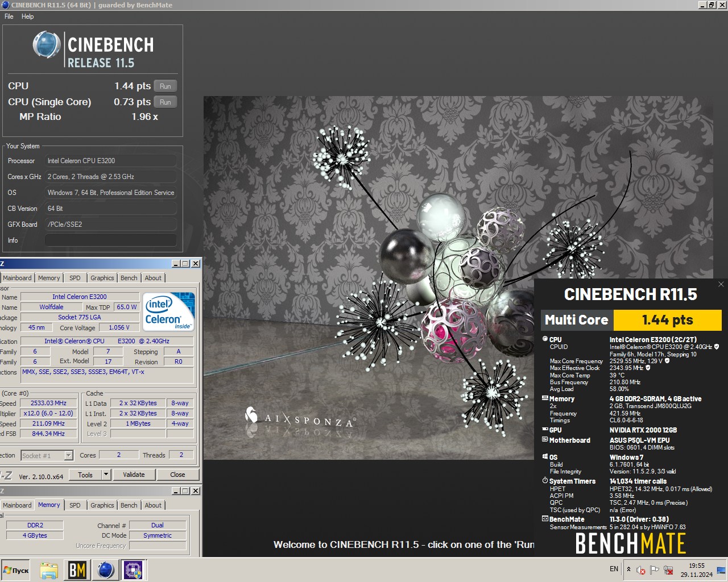Open Graphics tab in lower CPU-Z window
Image resolution: width=728 pixels, height=582 pixels.
pyautogui.click(x=102, y=505)
